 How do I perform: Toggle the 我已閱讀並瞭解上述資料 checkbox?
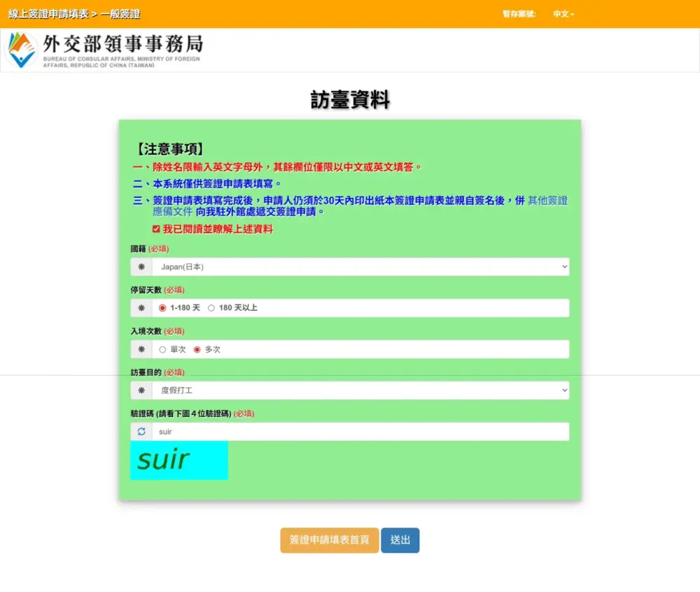coord(156,229)
